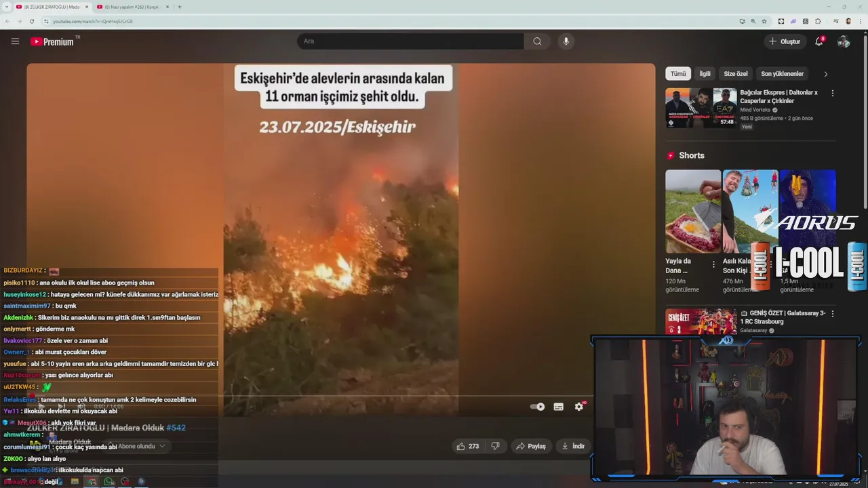
Task: Open player settings gear
Action: [x=579, y=407]
